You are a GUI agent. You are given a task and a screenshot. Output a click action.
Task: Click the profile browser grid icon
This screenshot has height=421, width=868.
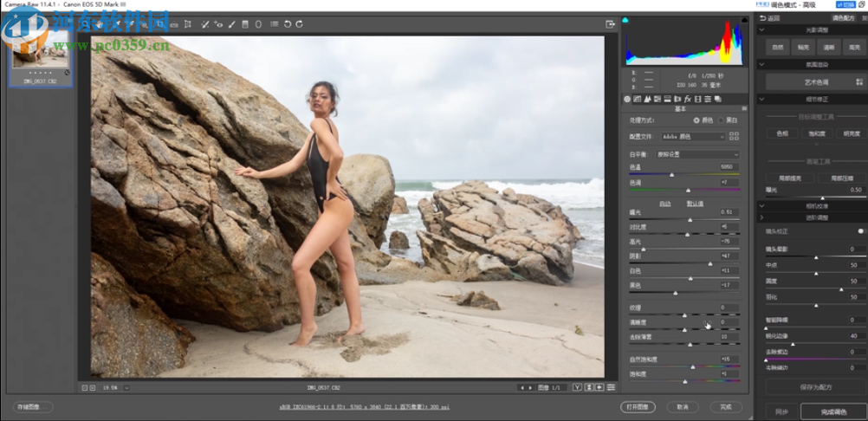734,136
